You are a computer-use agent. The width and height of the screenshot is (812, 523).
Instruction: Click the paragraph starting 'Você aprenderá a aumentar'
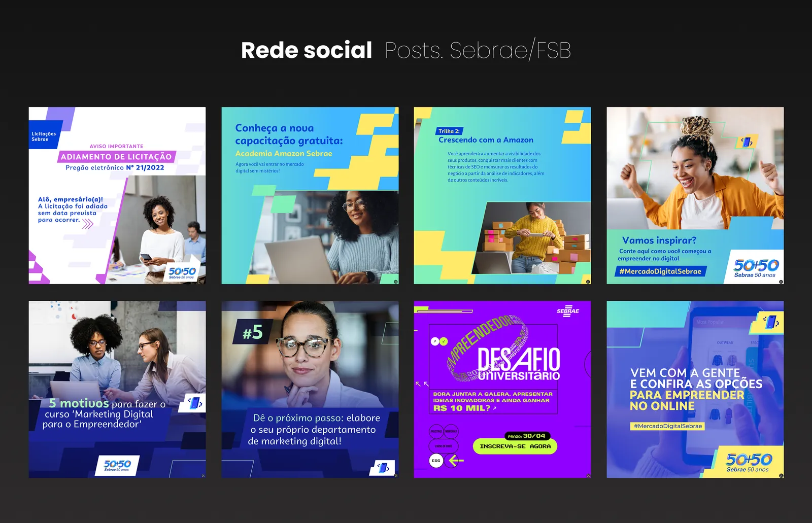coord(496,166)
